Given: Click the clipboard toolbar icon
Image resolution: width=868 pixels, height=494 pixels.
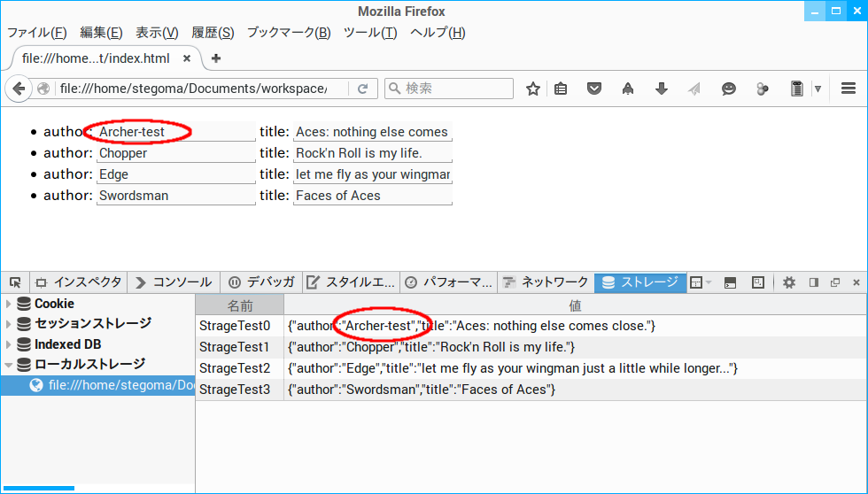Looking at the screenshot, I should [796, 89].
